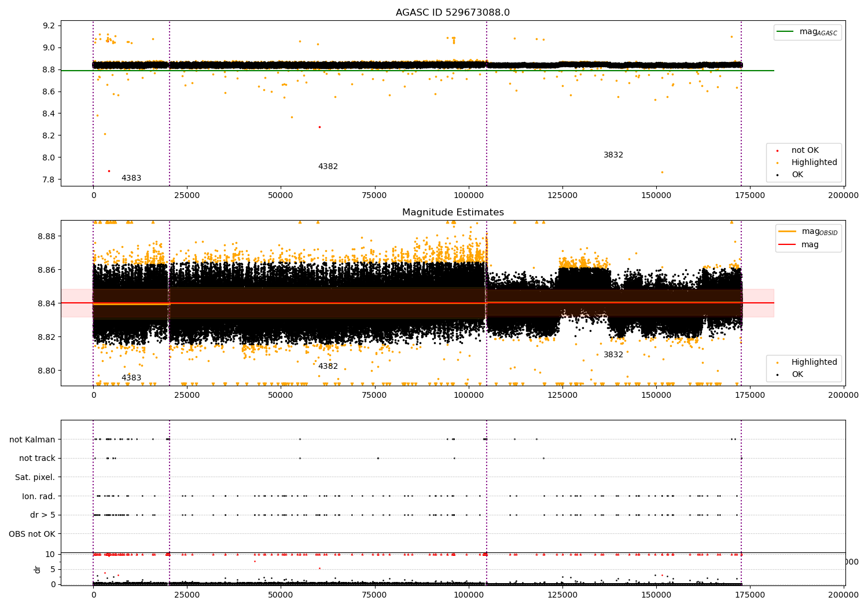The height and width of the screenshot is (608, 868).
Task: Click the 8.82 tick on middle y-axis
Action: (46, 338)
